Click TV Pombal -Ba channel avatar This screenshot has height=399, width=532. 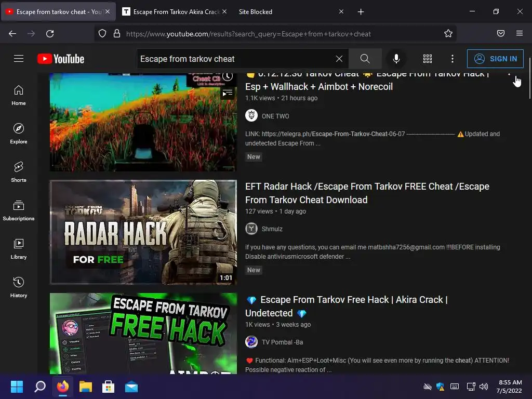click(251, 342)
